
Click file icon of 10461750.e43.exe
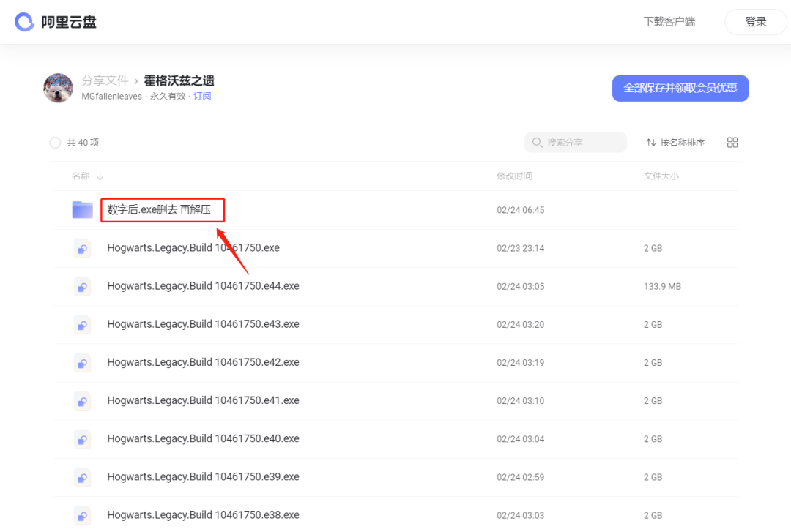82,325
